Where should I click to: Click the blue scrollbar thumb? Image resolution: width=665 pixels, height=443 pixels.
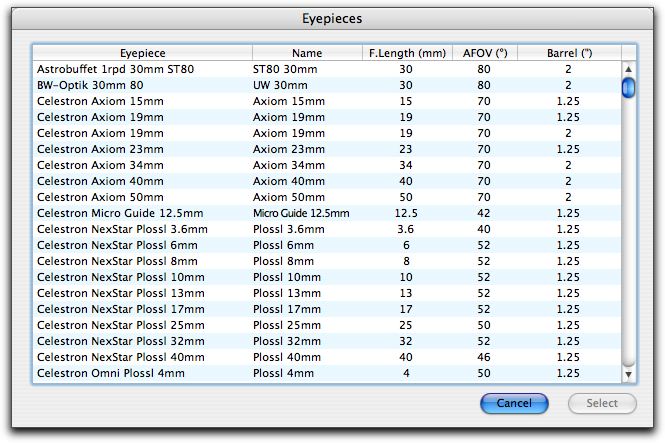[628, 89]
